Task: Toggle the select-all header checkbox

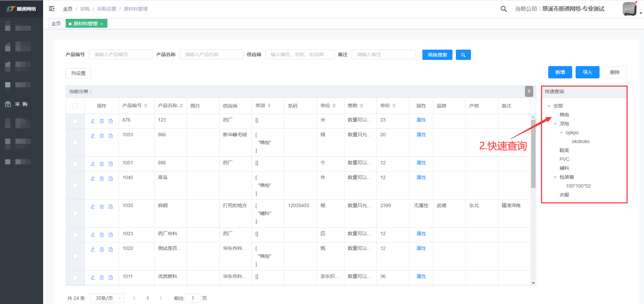Action: [x=75, y=106]
